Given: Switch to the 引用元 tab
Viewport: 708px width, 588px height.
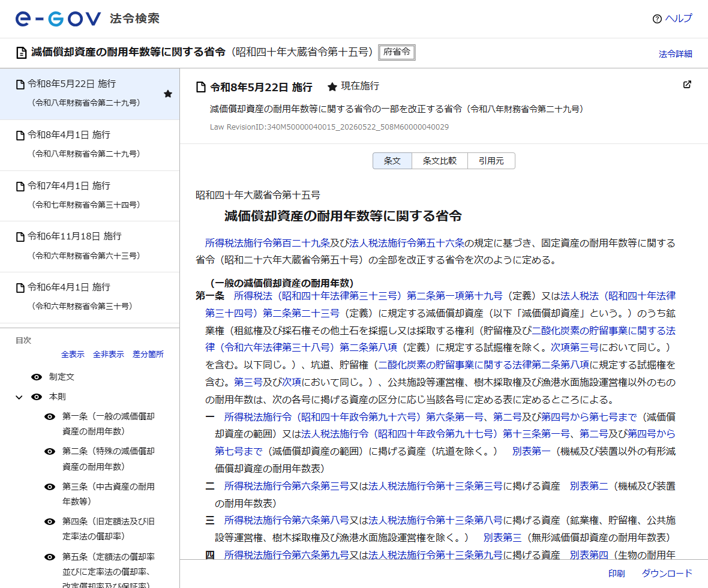Looking at the screenshot, I should pos(491,161).
